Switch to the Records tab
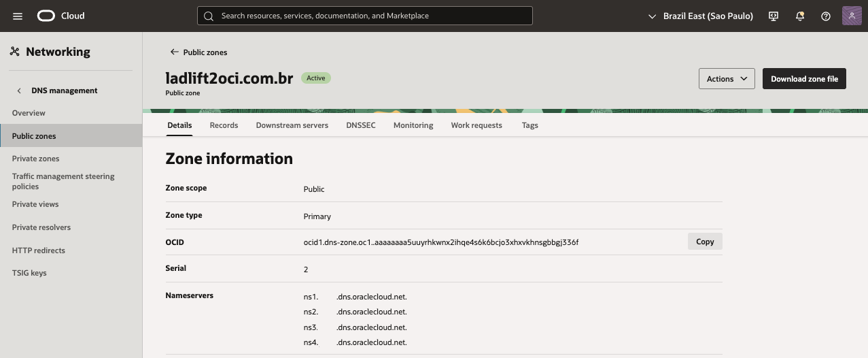868x358 pixels. [x=224, y=125]
